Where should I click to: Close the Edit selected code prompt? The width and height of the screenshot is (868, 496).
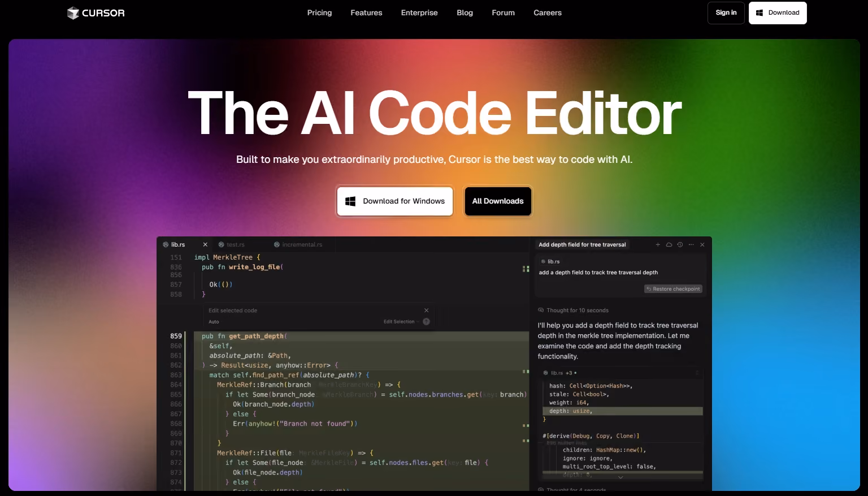coord(427,310)
